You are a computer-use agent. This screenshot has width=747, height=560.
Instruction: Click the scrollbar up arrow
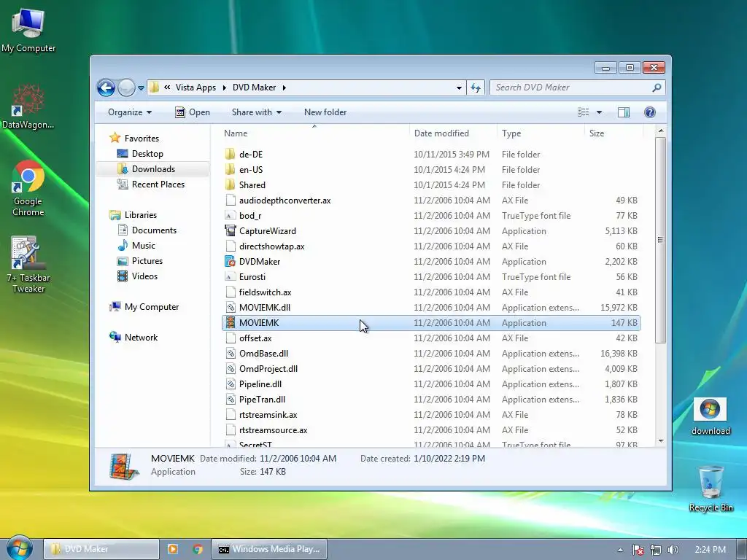point(660,131)
